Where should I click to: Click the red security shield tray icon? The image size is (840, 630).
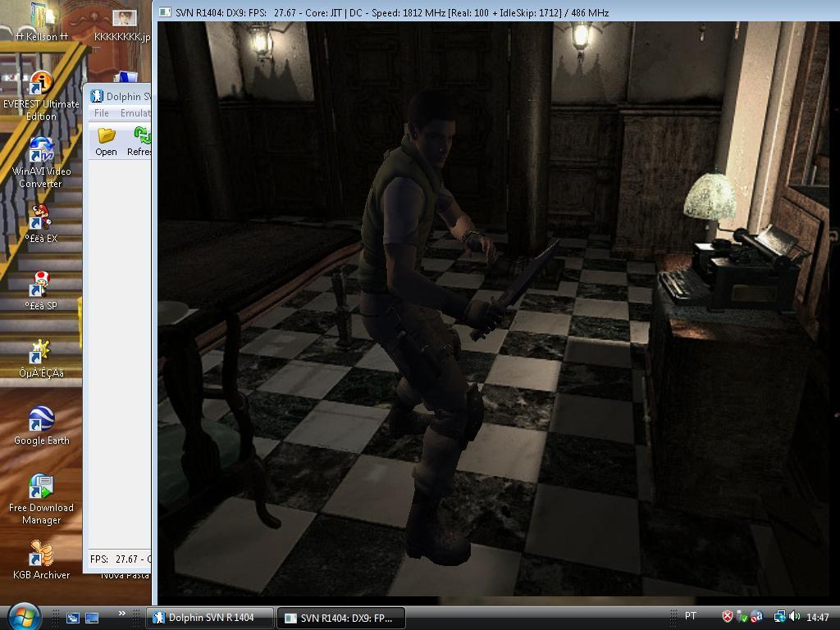click(x=727, y=617)
